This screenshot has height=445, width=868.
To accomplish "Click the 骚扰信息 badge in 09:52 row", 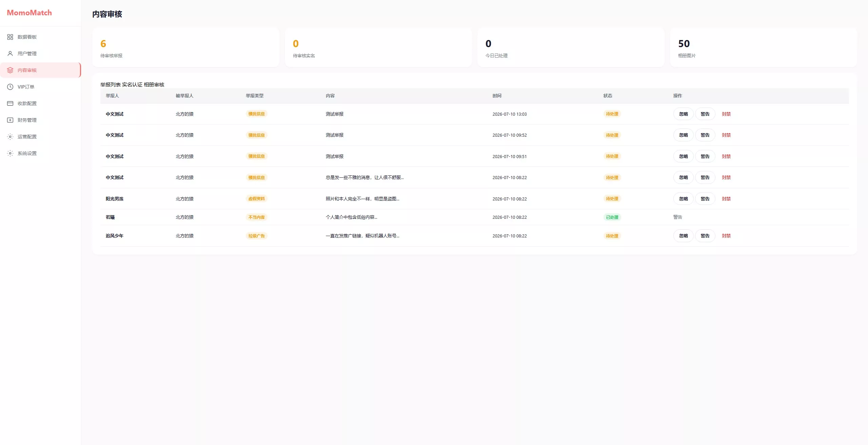I will pos(257,135).
